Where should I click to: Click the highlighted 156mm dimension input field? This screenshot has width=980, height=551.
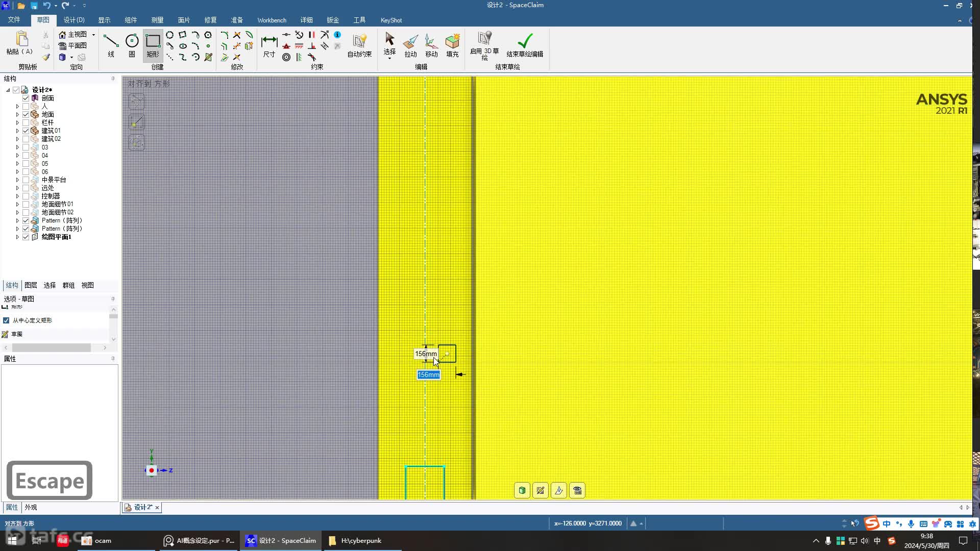click(x=428, y=374)
